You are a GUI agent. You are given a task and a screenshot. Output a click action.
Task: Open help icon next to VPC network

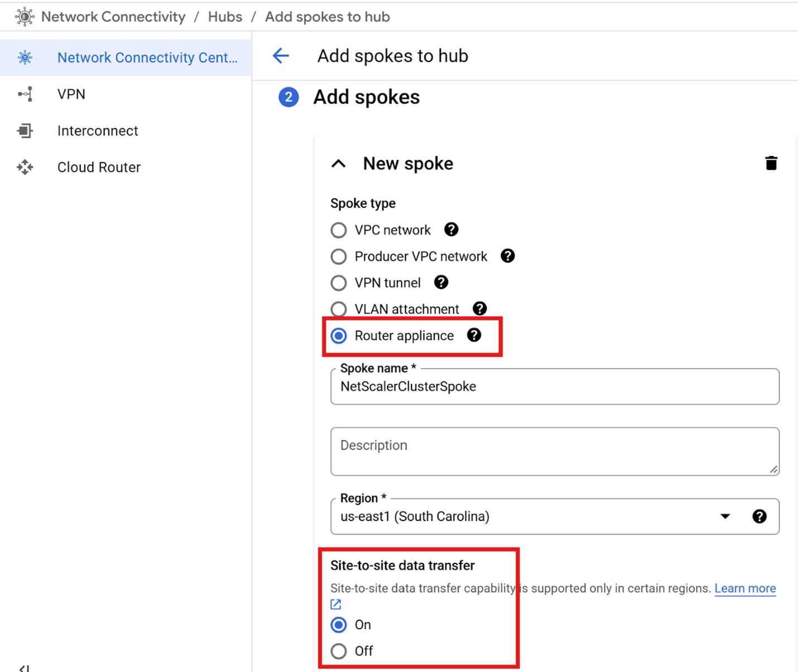(451, 230)
